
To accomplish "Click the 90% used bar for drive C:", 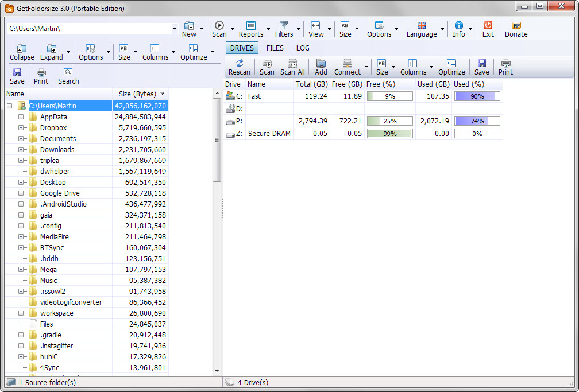I will (477, 96).
